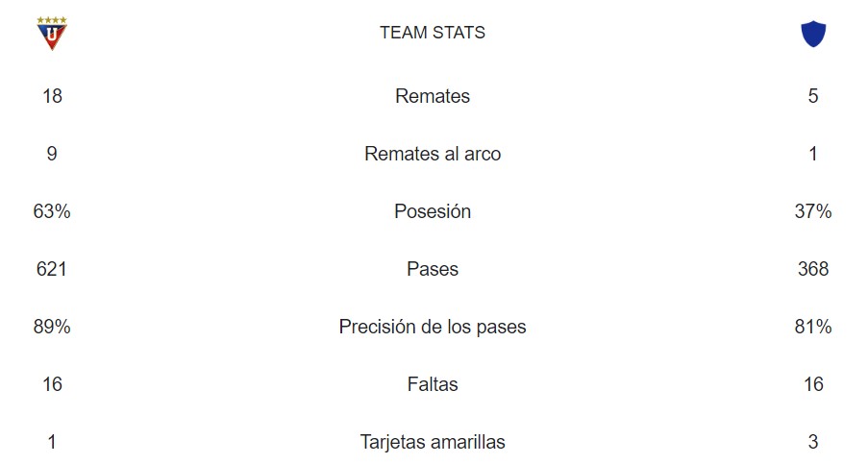The image size is (868, 464).
Task: Click the Tarjetas amarillas label
Action: tap(433, 442)
